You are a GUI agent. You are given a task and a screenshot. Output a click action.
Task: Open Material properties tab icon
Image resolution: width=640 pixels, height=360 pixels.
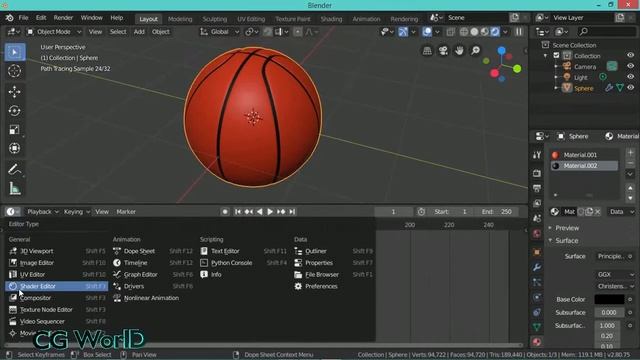click(537, 342)
